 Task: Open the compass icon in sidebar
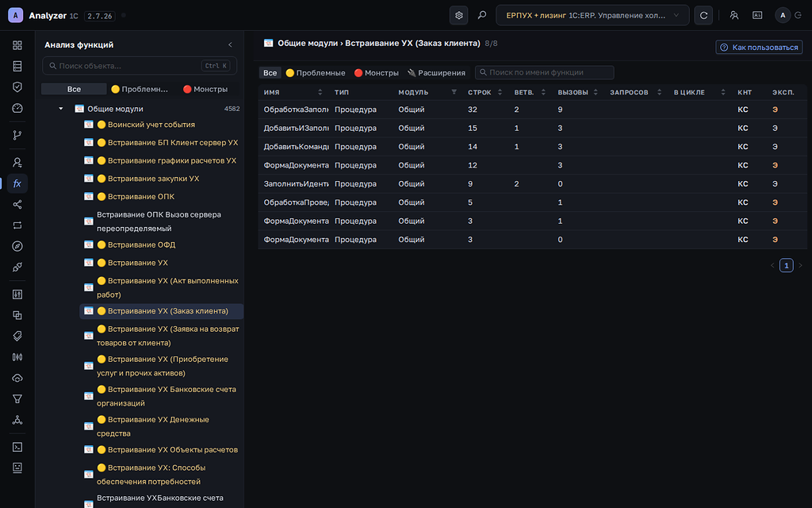point(17,246)
